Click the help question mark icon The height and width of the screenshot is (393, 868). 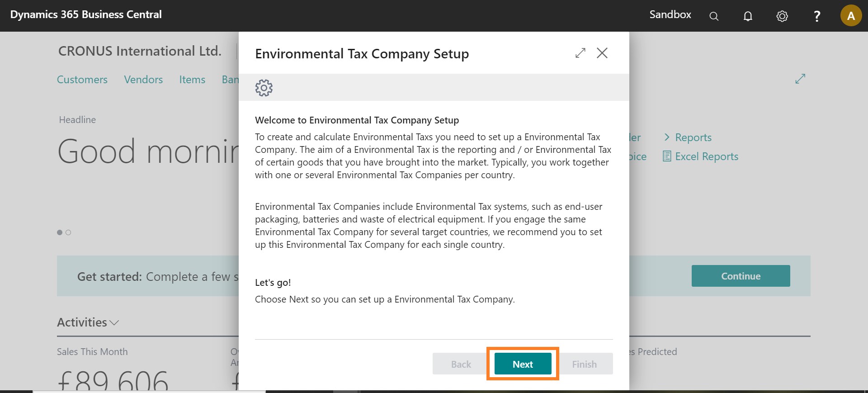tap(817, 16)
